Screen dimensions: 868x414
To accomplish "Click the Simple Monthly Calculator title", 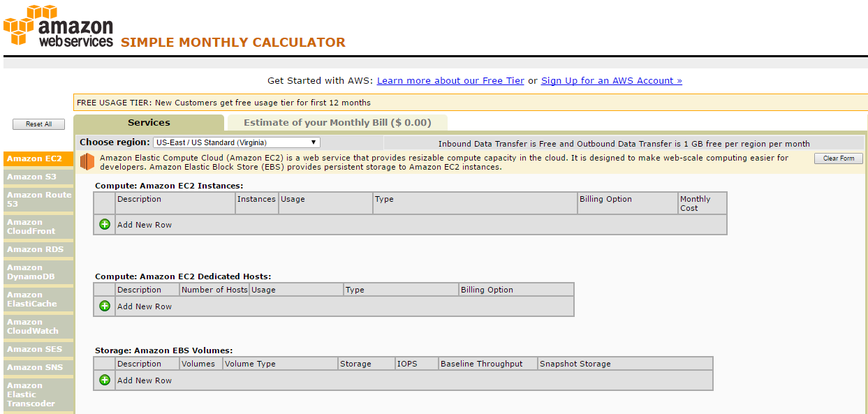I will tap(233, 43).
